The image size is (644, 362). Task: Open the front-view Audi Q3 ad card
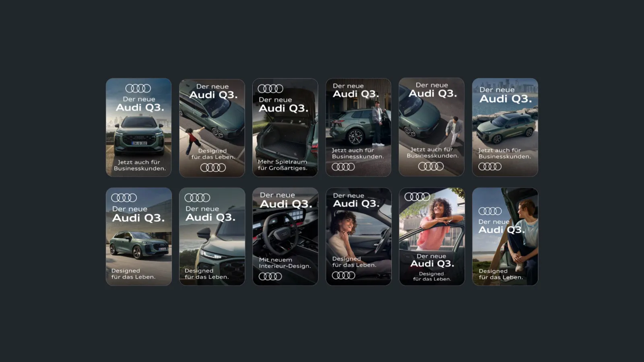pyautogui.click(x=138, y=128)
